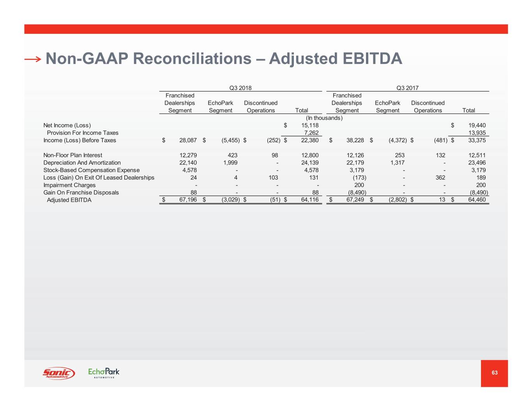Click the Stock-Based Compensation Expense label
The image size is (532, 411).
92,170
